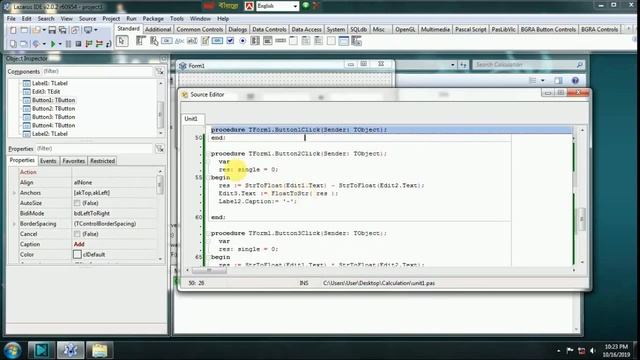Click the Components filter field
640x360 pixels.
pos(97,71)
